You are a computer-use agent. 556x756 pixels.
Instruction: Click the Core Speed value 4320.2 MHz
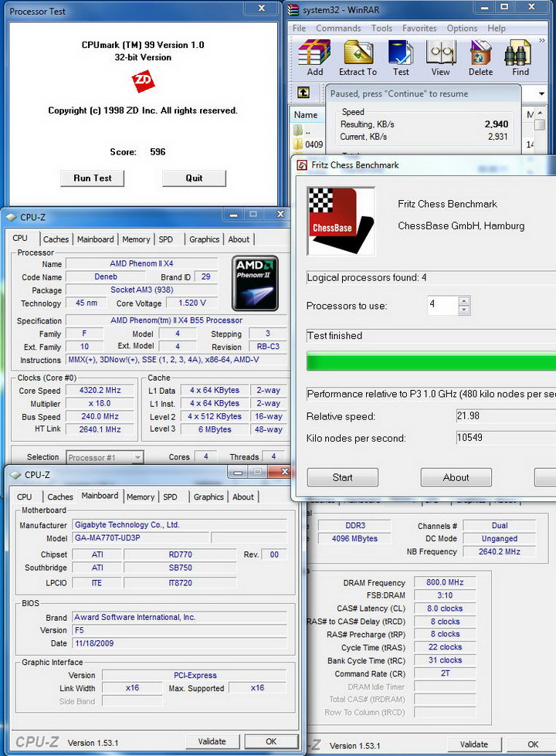pos(100,390)
